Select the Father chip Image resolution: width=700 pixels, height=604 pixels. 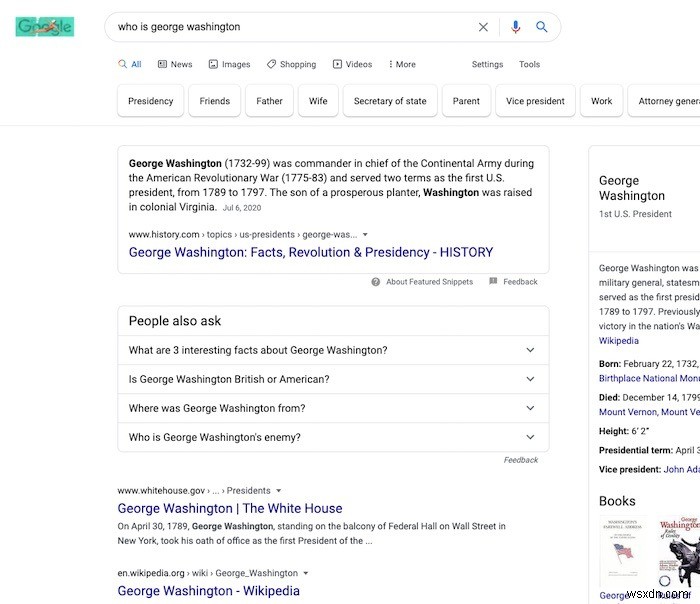coord(269,101)
